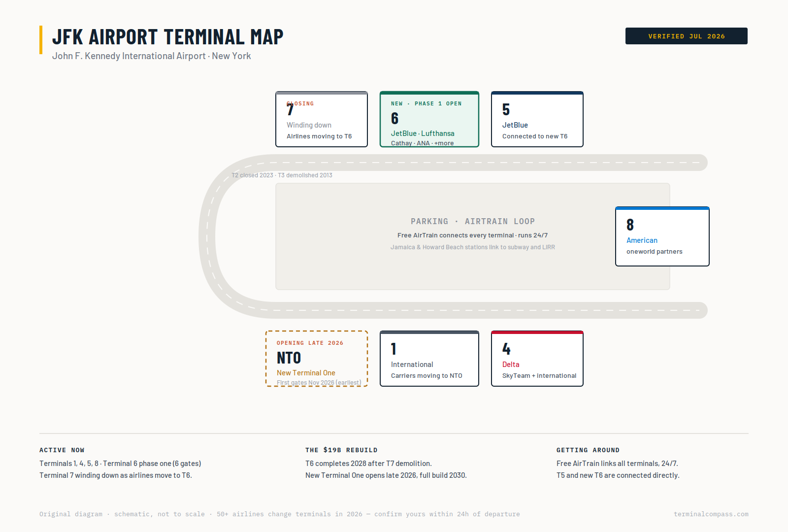Select the Terminal 4 Delta card

coord(537,359)
